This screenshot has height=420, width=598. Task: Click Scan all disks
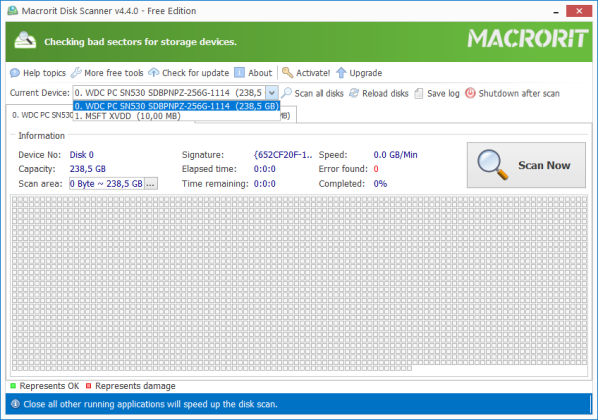coord(313,93)
